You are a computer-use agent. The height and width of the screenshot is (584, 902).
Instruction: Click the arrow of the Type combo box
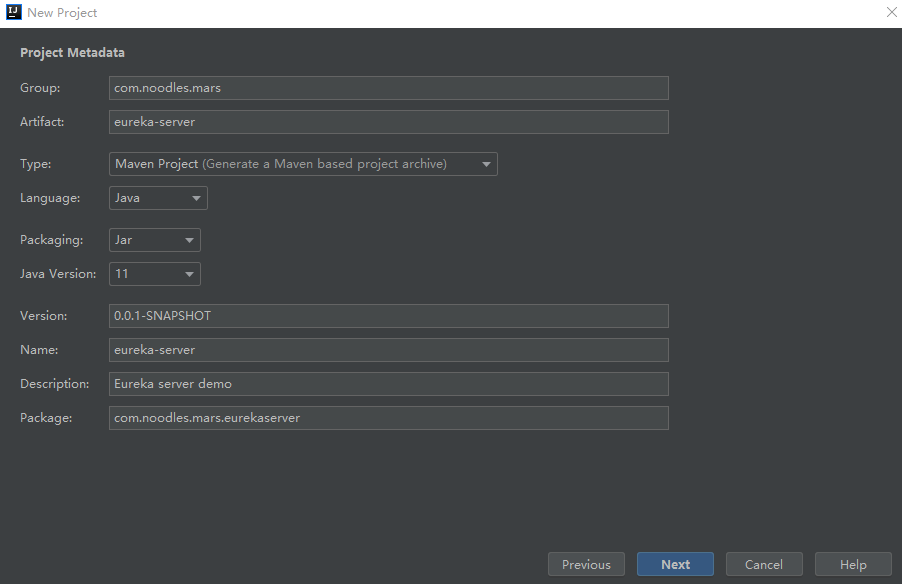(x=486, y=164)
